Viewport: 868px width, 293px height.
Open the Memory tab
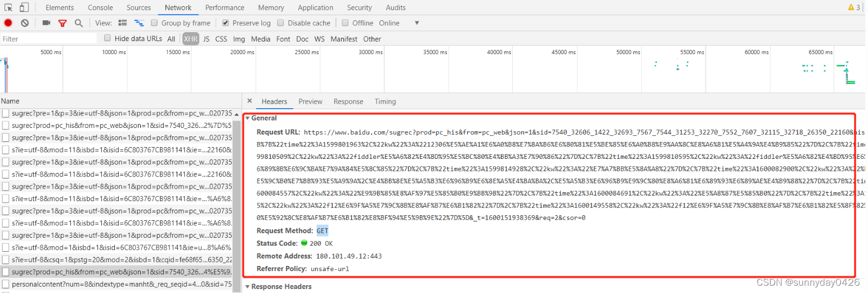(271, 7)
